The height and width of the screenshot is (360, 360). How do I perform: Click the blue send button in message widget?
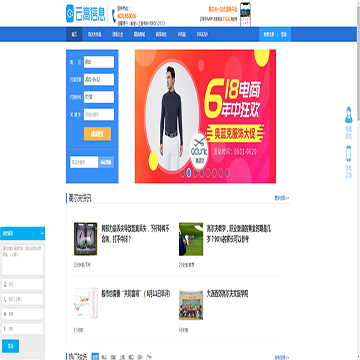click(x=10, y=346)
